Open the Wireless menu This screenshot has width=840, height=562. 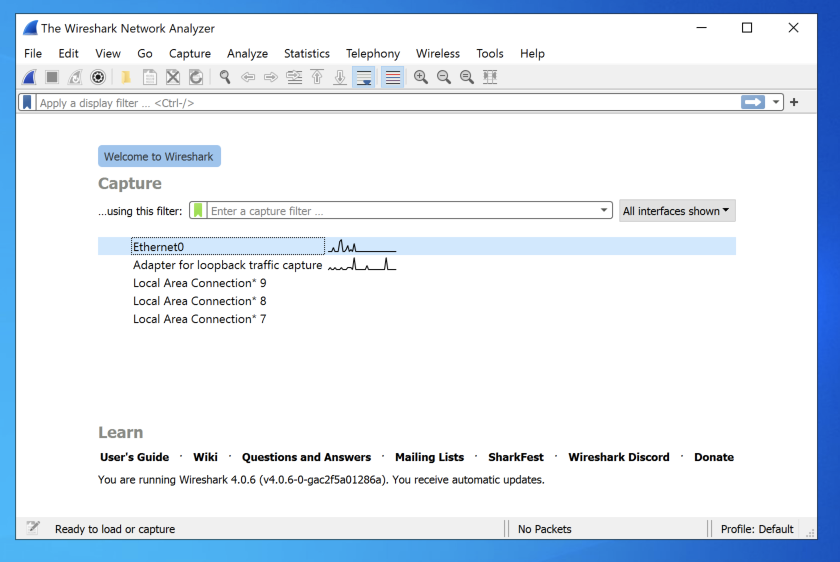438,54
